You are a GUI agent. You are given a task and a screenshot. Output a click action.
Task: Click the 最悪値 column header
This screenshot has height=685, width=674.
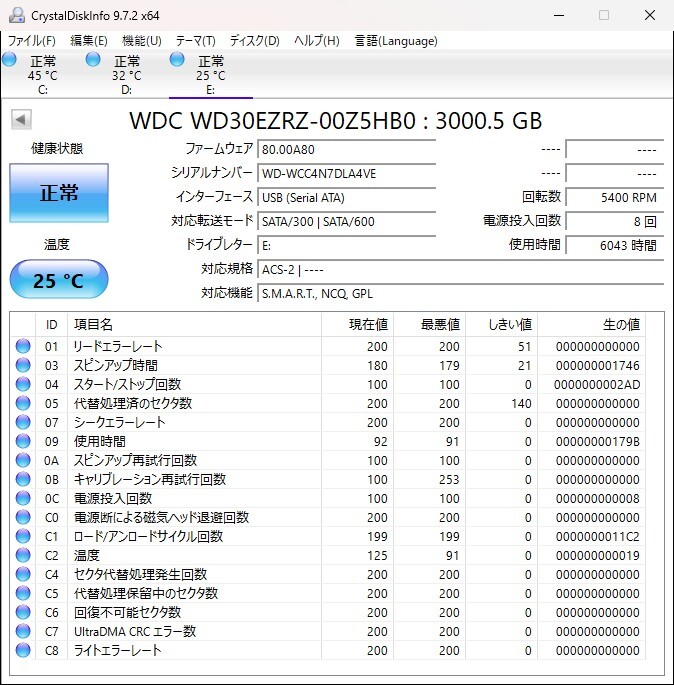(x=430, y=325)
